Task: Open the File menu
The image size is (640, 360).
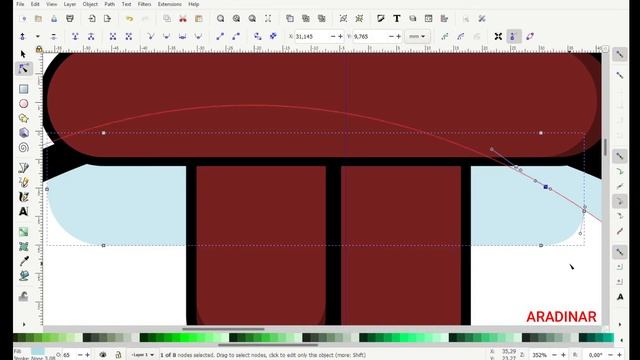Action: tap(20, 4)
